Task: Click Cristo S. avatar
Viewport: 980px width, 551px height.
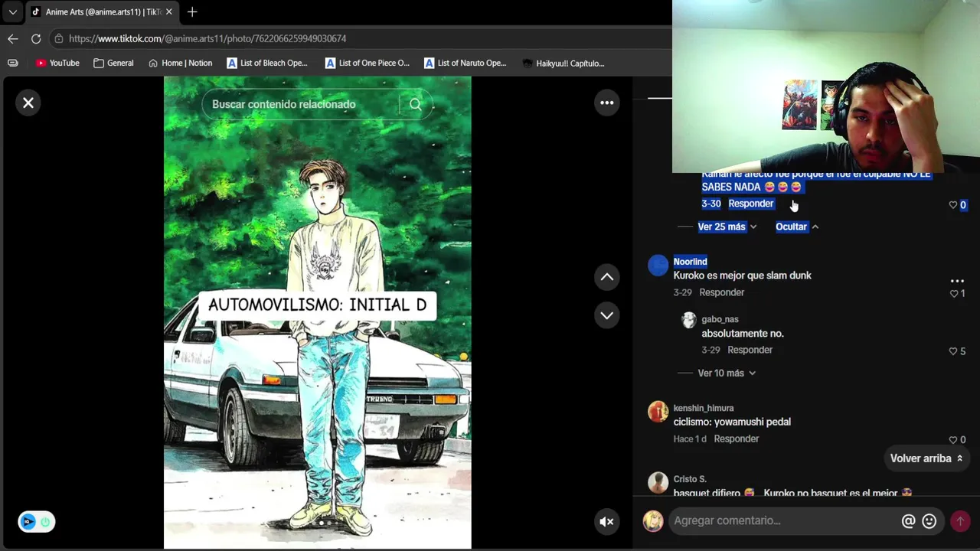Action: tap(658, 482)
